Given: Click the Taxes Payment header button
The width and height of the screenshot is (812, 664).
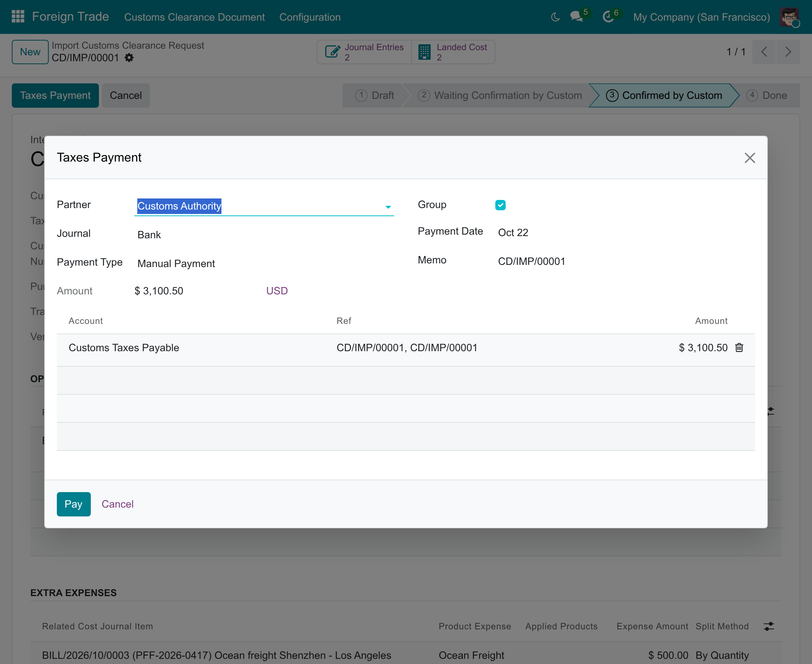Looking at the screenshot, I should 55,96.
